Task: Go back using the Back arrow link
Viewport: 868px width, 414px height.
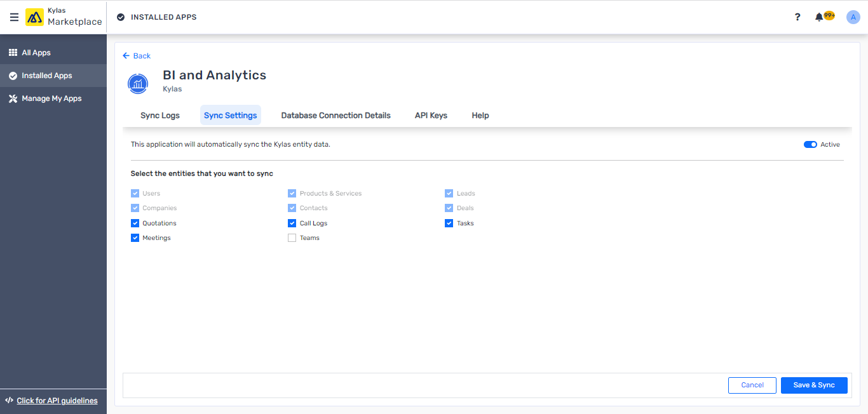Action: tap(137, 56)
